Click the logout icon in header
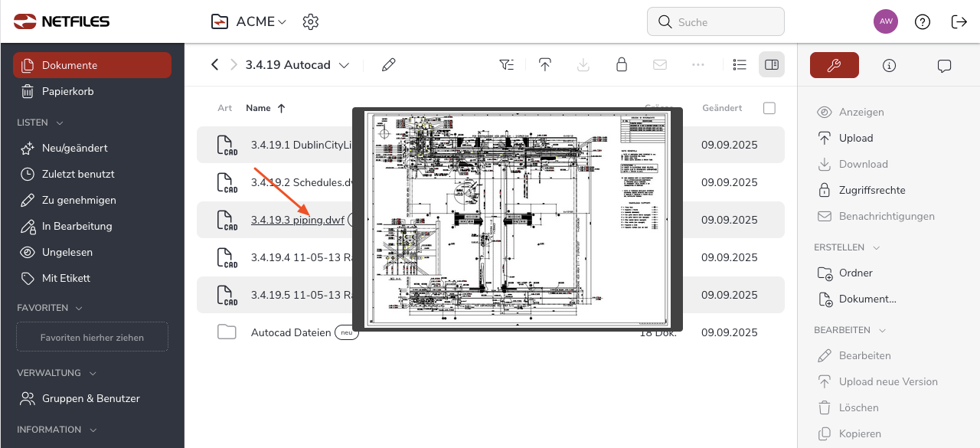 tap(959, 21)
